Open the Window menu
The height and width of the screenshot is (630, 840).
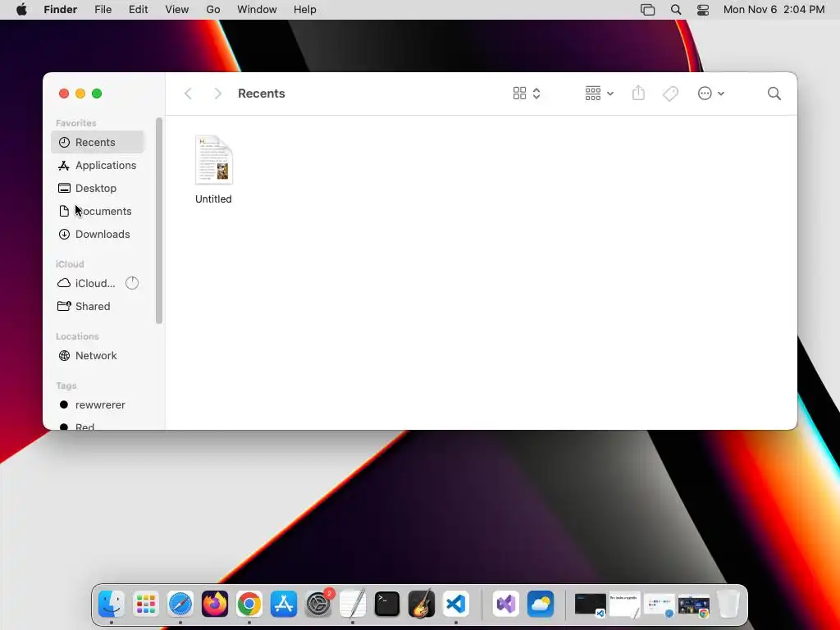tap(257, 9)
